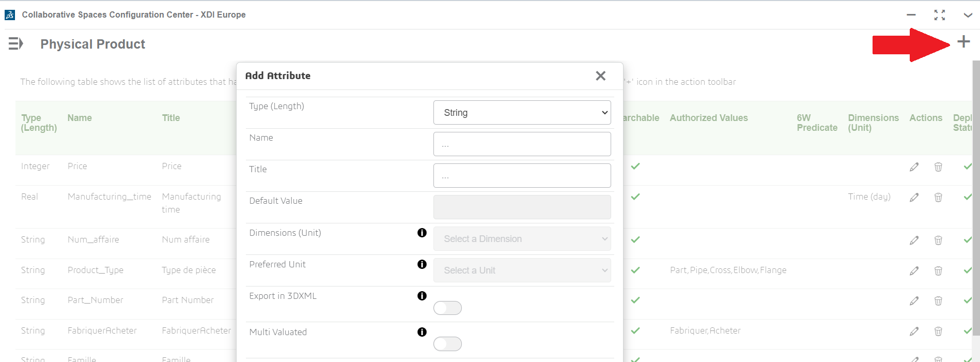980x362 pixels.
Task: Delete the Manufacturing_time attribute via trash icon
Action: [938, 198]
